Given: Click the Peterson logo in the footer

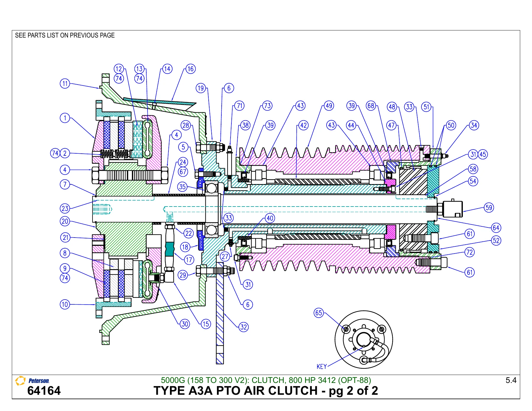Looking at the screenshot, I should click(x=32, y=381).
